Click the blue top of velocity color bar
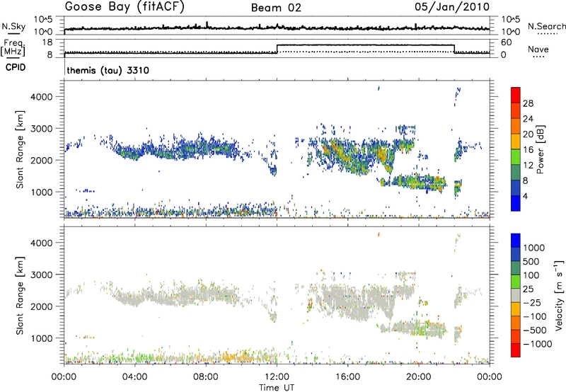The image size is (566, 392). [516, 241]
